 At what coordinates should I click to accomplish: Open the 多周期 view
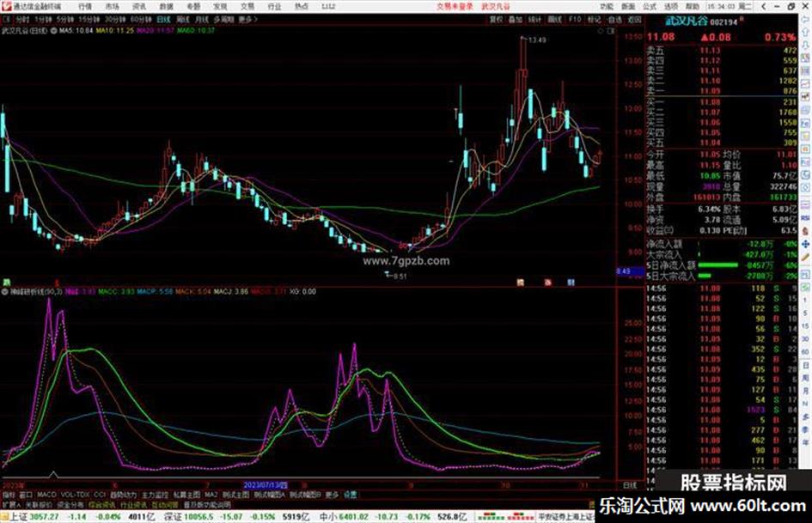223,19
